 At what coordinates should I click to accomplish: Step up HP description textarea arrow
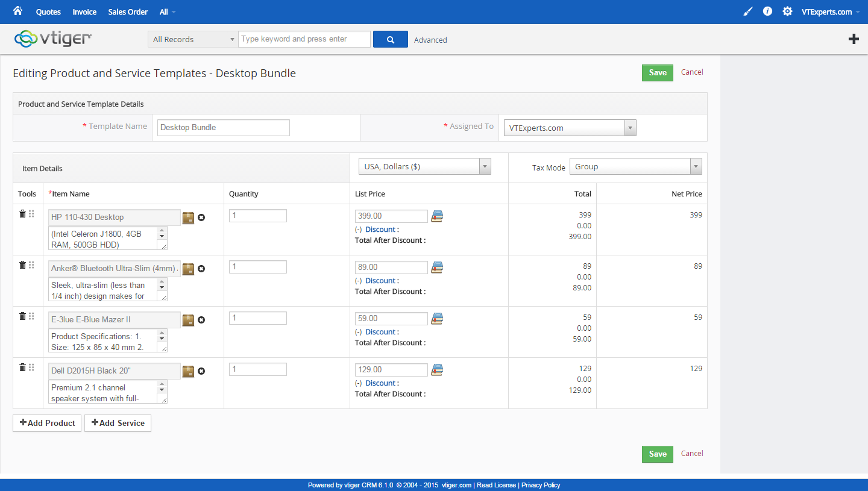pos(162,230)
